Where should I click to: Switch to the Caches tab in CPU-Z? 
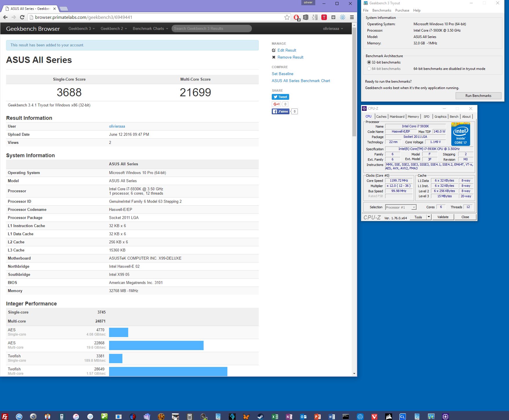pos(381,117)
